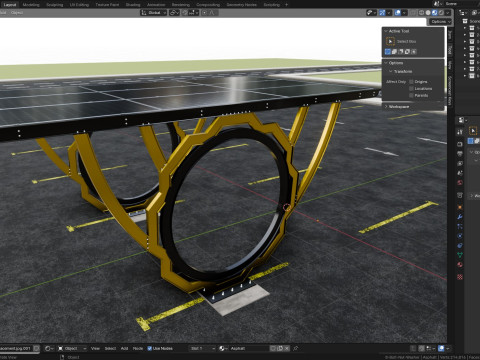Screen dimensions: 480x360
Task: Open the viewport Options dropdown
Action: coord(440,22)
